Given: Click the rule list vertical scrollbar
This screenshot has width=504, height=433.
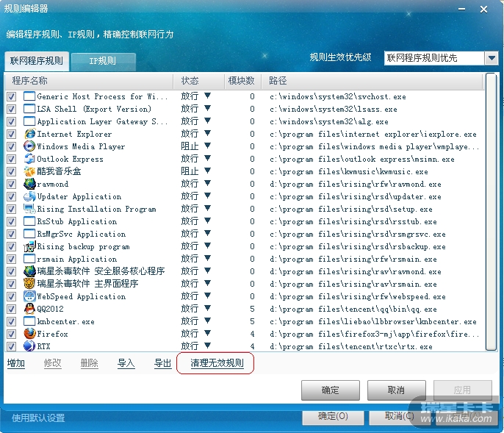Looking at the screenshot, I should click(491, 212).
